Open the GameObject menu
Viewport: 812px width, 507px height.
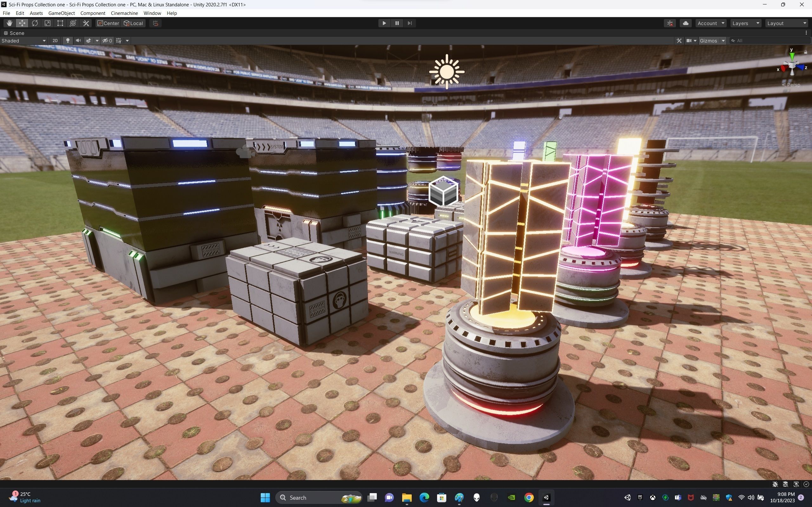click(x=62, y=13)
